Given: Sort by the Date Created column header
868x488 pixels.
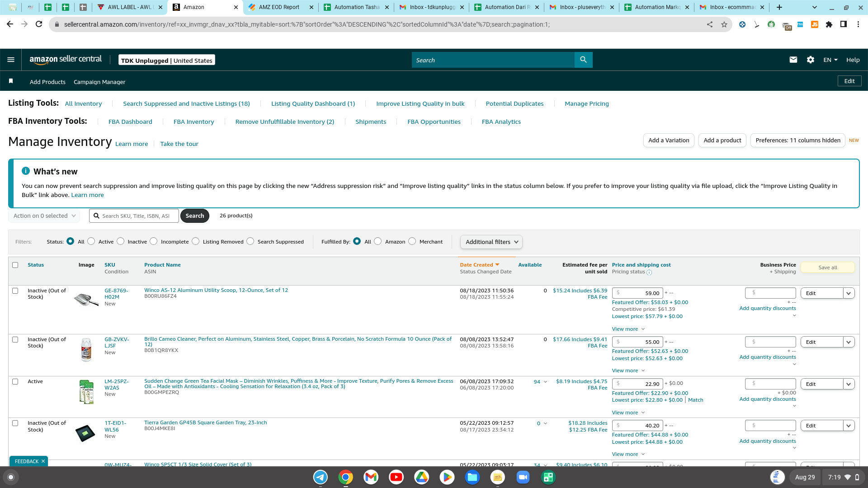Looking at the screenshot, I should point(479,265).
